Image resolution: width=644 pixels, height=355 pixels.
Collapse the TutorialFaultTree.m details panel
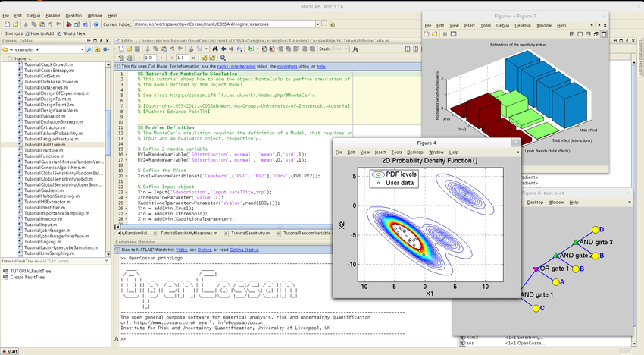point(106,261)
